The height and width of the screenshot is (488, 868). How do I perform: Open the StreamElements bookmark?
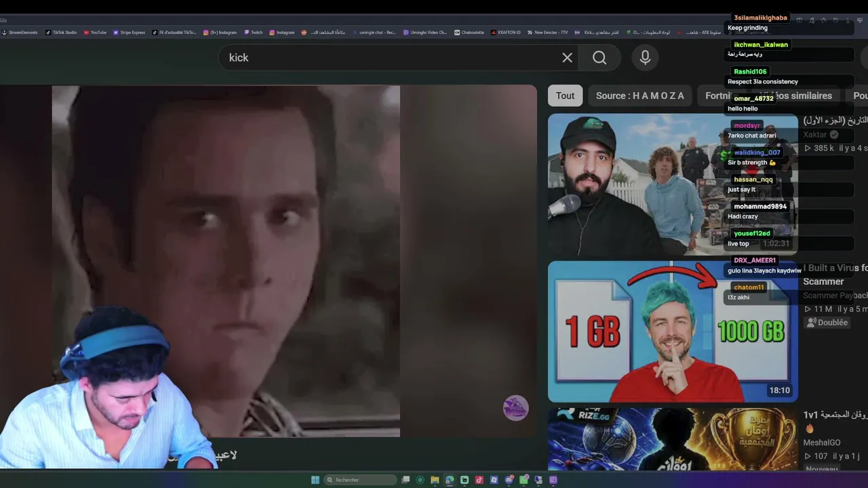tap(20, 33)
